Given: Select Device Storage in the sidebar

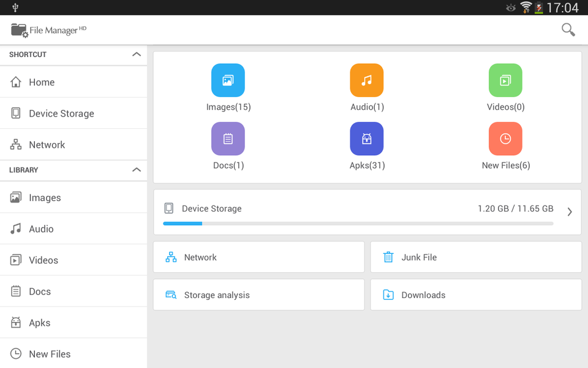Looking at the screenshot, I should (61, 113).
